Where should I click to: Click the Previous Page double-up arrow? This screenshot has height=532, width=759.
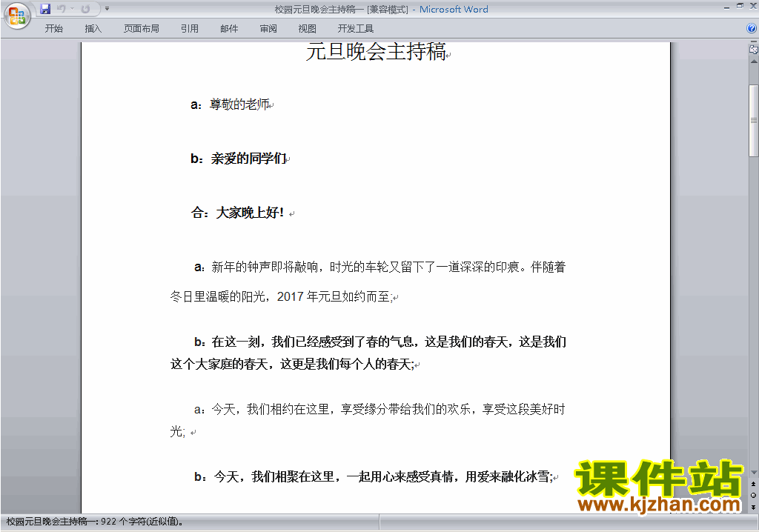(753, 484)
